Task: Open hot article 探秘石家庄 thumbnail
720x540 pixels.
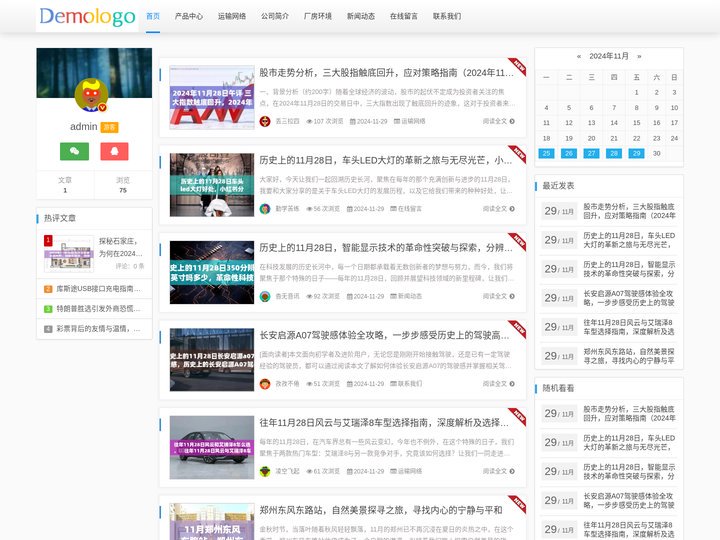Action: tap(69, 253)
